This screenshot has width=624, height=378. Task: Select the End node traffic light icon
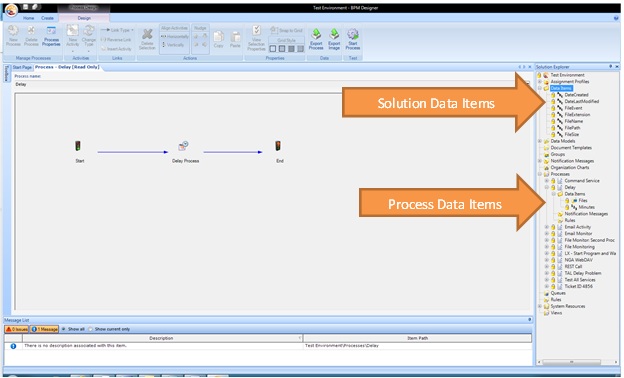click(278, 146)
